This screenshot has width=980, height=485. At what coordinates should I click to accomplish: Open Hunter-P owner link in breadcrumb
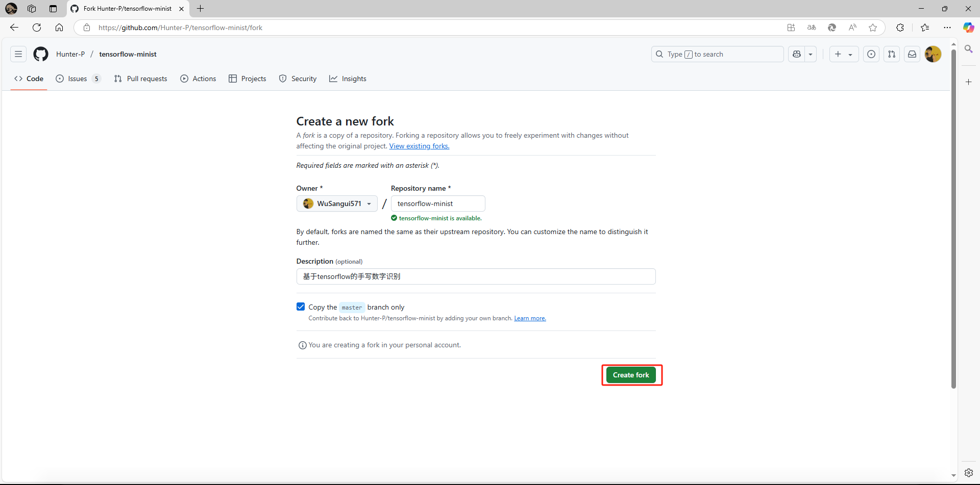pos(70,54)
